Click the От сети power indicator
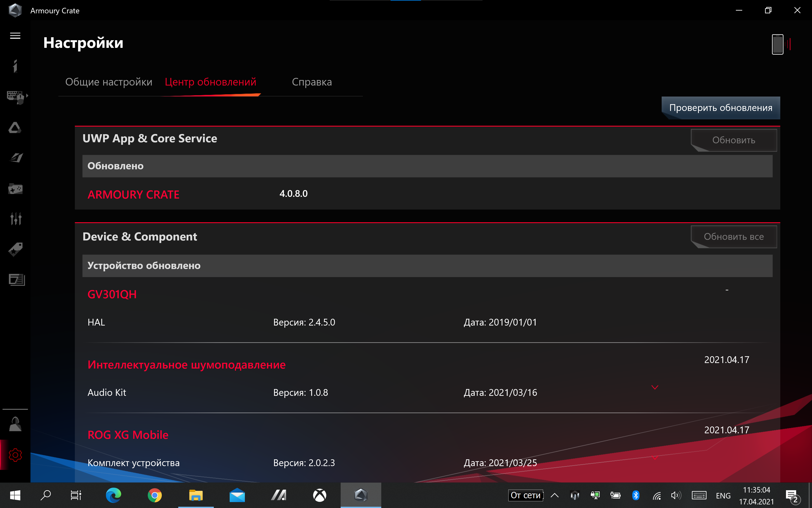The height and width of the screenshot is (508, 812). tap(525, 495)
